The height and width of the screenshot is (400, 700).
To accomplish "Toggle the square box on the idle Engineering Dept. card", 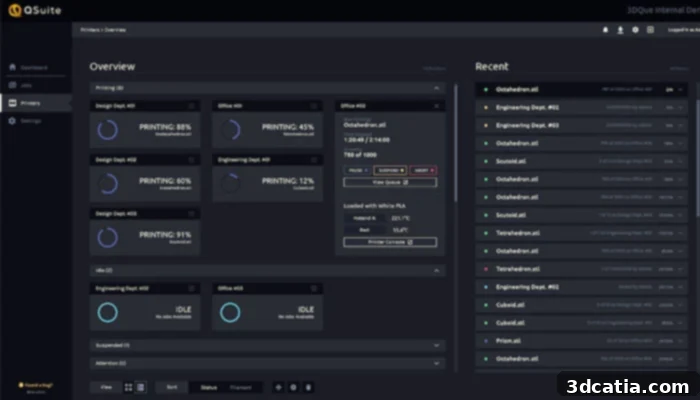I will pyautogui.click(x=192, y=288).
